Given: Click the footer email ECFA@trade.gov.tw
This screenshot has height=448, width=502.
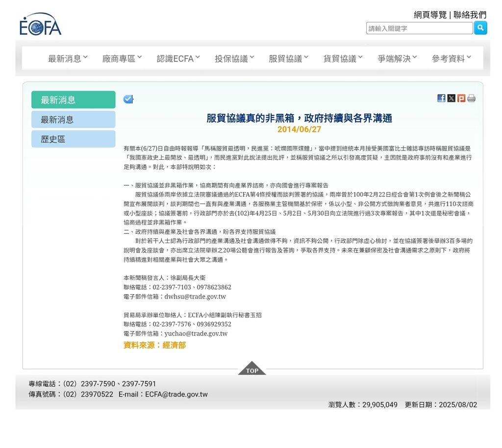Looking at the screenshot, I should [176, 394].
